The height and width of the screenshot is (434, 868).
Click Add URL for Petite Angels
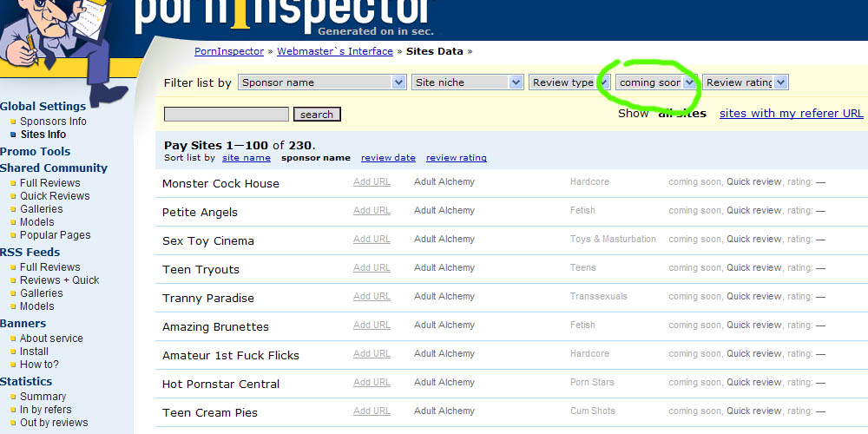[x=372, y=210]
